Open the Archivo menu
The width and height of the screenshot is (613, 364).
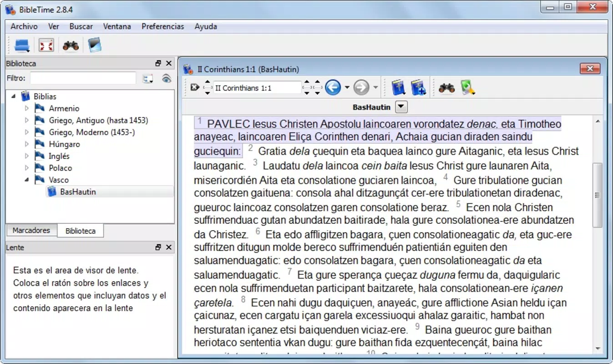point(24,26)
